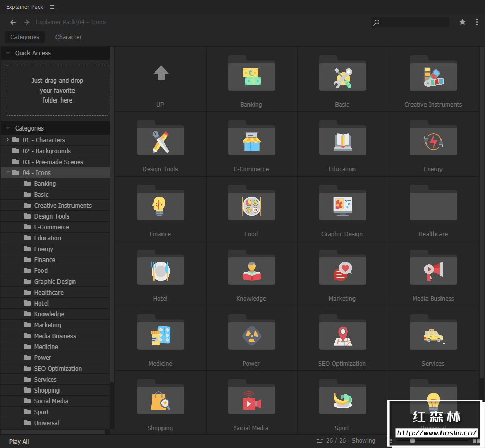Image resolution: width=485 pixels, height=448 pixels.
Task: Open the E-Commerce folder thumbnail
Action: coord(252,138)
